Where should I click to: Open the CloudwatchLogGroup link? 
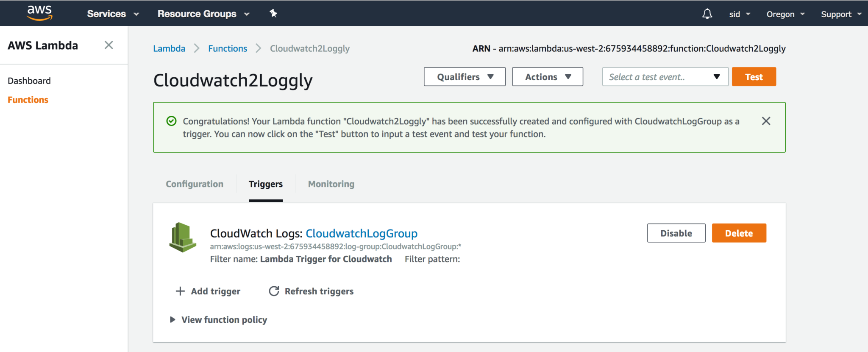coord(362,234)
